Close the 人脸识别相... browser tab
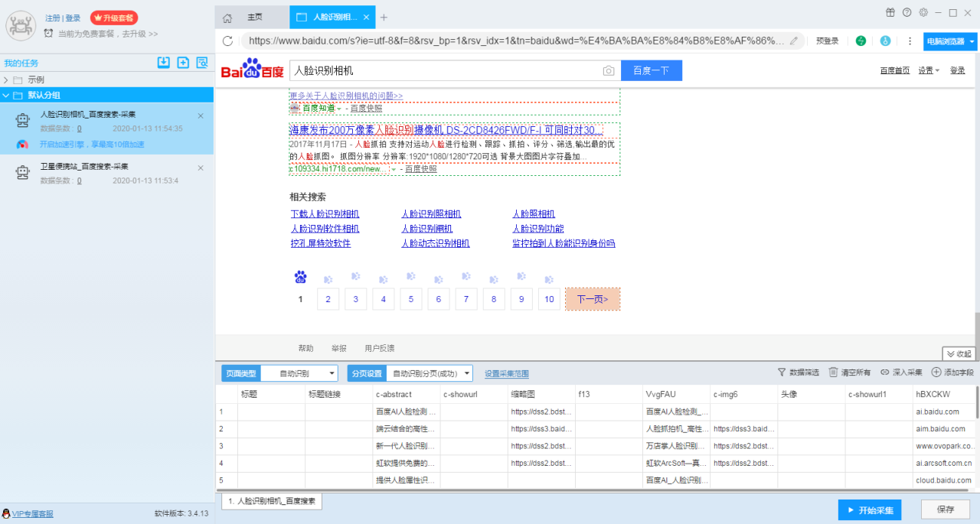980x524 pixels. click(366, 18)
